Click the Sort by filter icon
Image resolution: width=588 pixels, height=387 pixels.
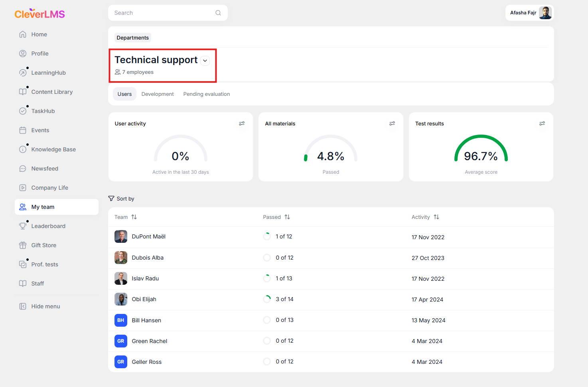tap(111, 198)
